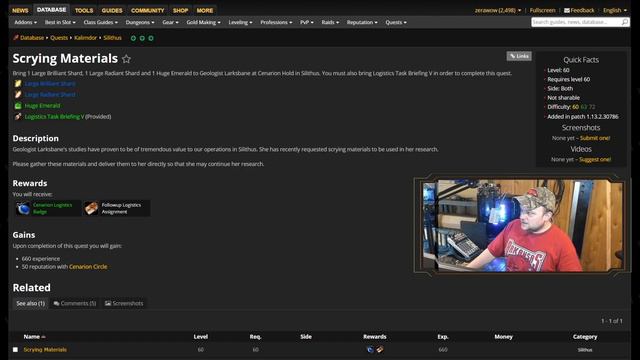This screenshot has width=640, height=360.
Task: Click the Logistics Task Briefing V icon
Action: (x=18, y=117)
